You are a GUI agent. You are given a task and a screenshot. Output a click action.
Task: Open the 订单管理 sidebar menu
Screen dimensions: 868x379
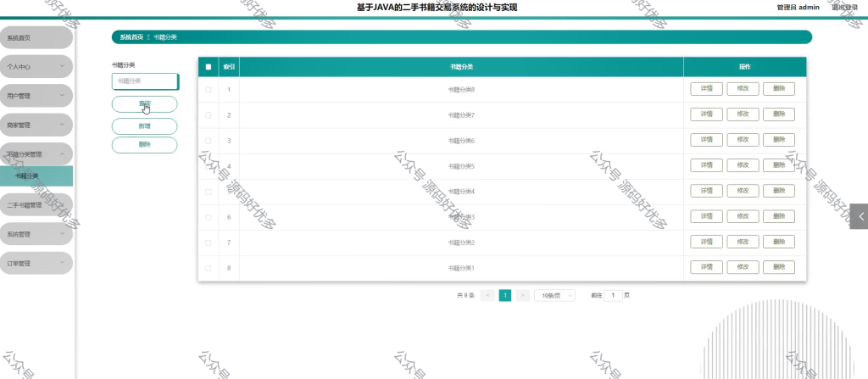pyautogui.click(x=36, y=264)
